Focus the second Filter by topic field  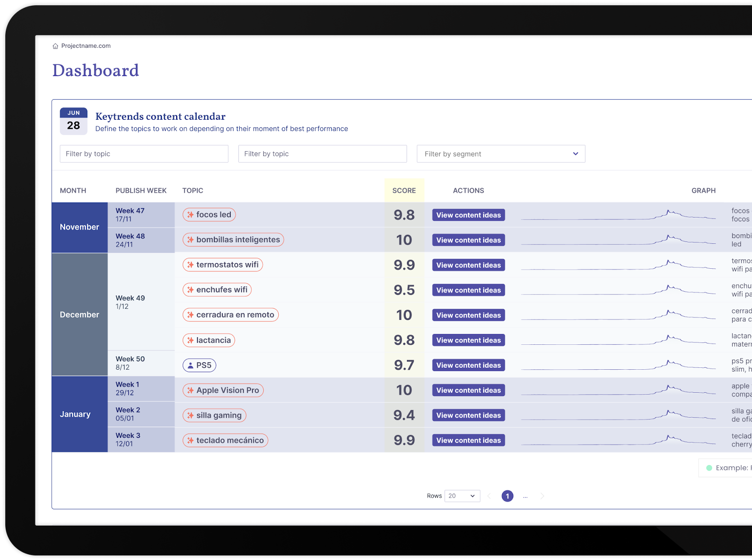tap(322, 154)
